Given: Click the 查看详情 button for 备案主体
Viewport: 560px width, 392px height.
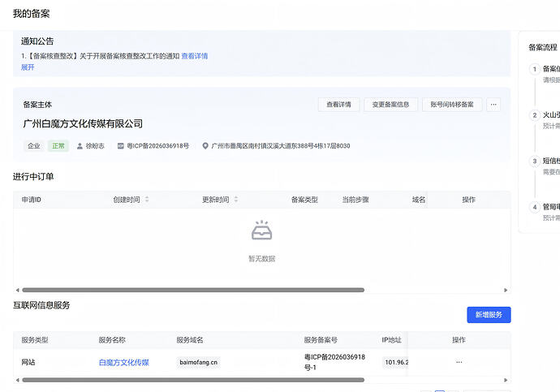Looking at the screenshot, I should [338, 105].
